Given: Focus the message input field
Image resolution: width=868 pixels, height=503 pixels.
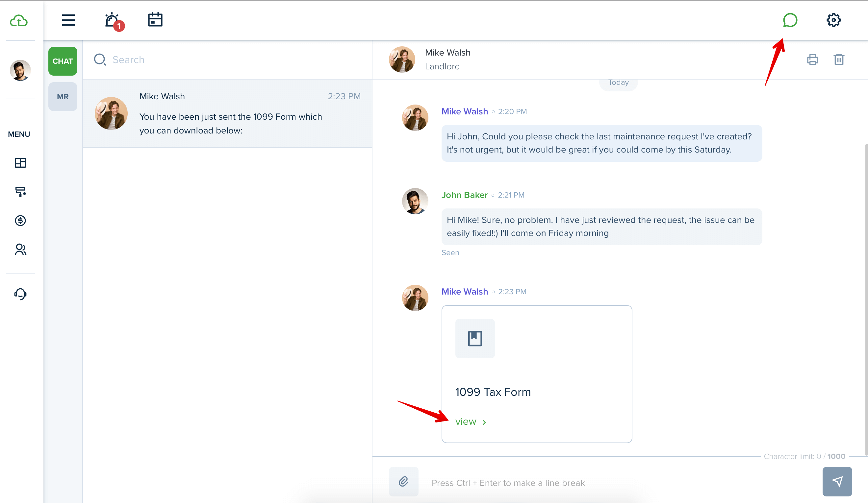Looking at the screenshot, I should 620,483.
